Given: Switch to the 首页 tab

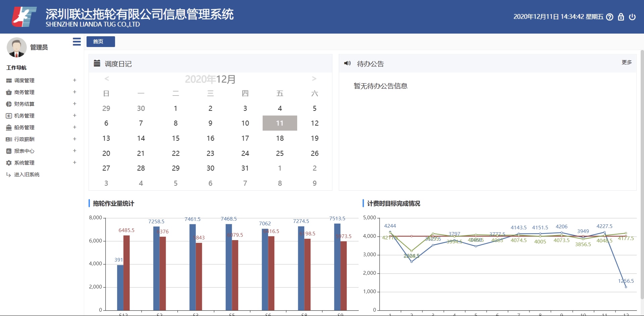Looking at the screenshot, I should tap(101, 42).
